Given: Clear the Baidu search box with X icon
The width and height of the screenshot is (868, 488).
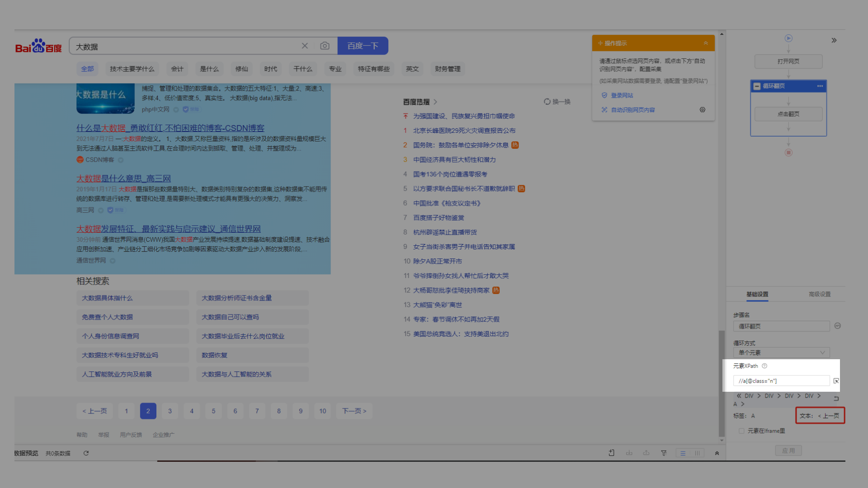Looking at the screenshot, I should (305, 46).
